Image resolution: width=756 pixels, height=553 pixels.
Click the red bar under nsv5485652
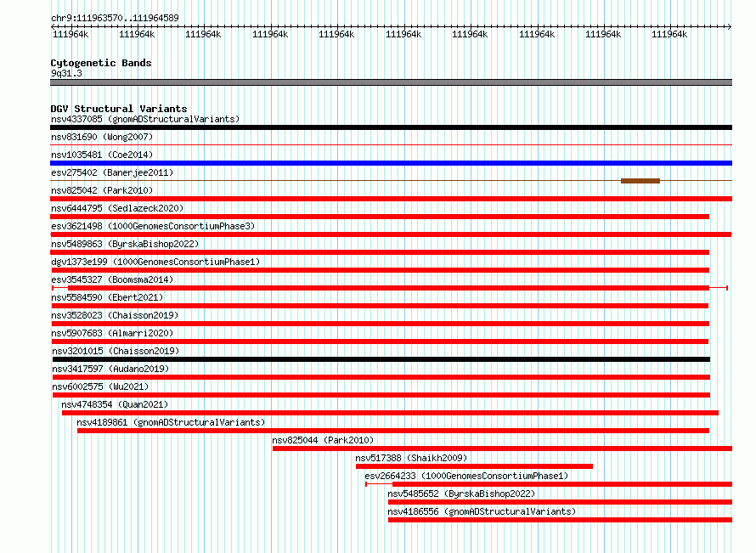561,502
